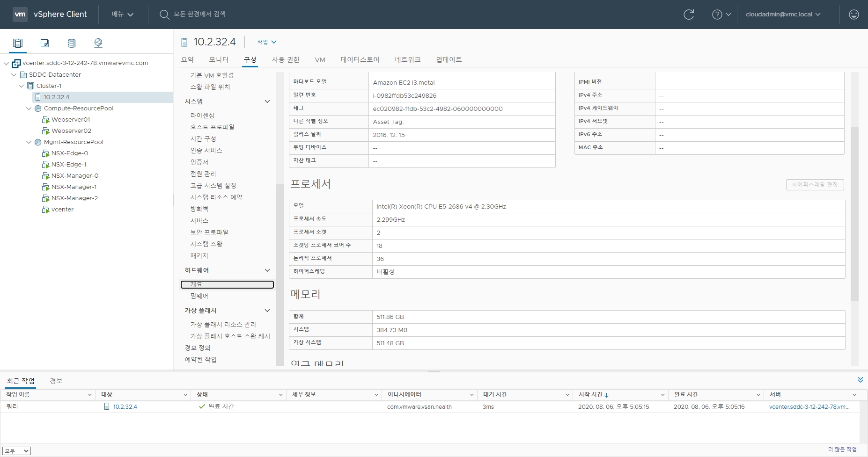The width and height of the screenshot is (868, 457).
Task: Switch to the 네트워크 tab
Action: 407,59
